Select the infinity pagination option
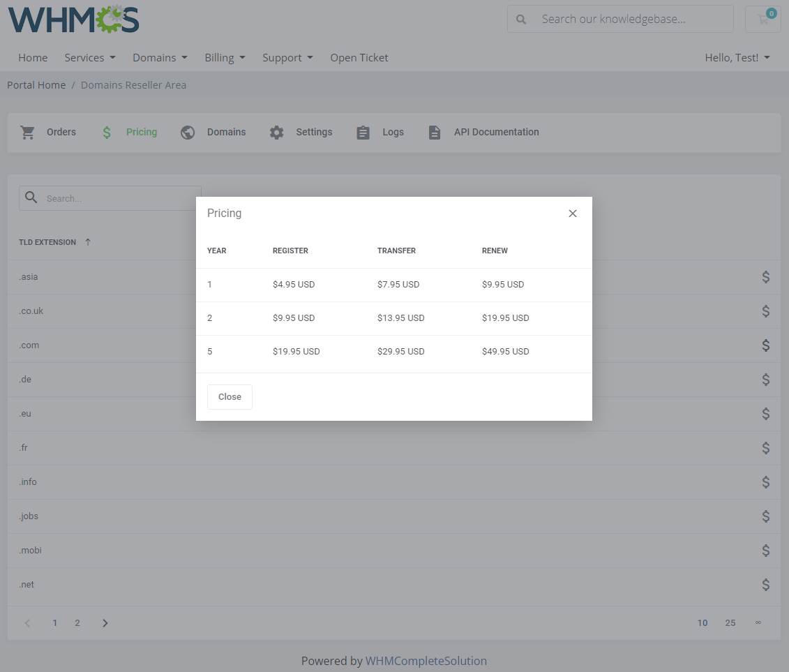 click(x=758, y=622)
